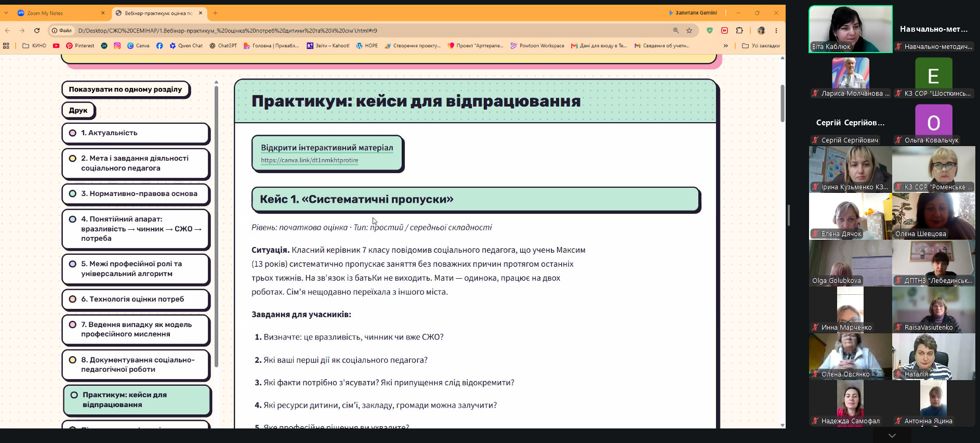The height and width of the screenshot is (443, 980).
Task: Open the ChatGPT bookmark
Action: (223, 46)
